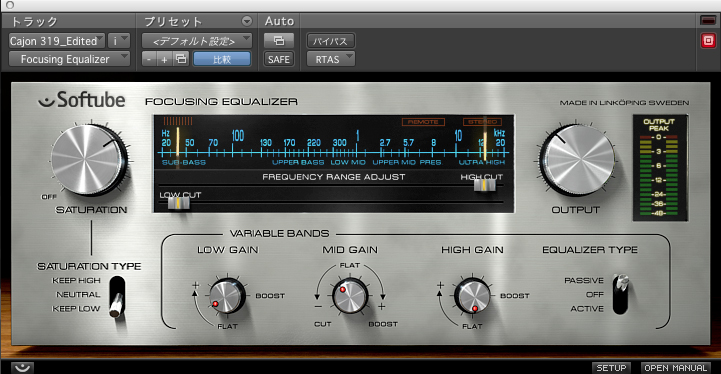Click the トラック section label

point(34,22)
